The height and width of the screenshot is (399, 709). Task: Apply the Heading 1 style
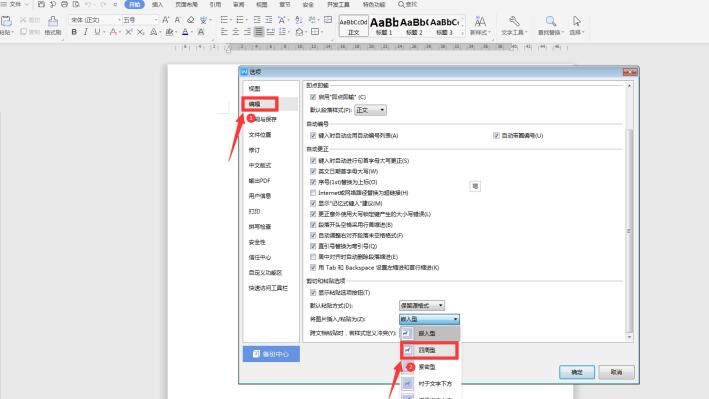(384, 26)
